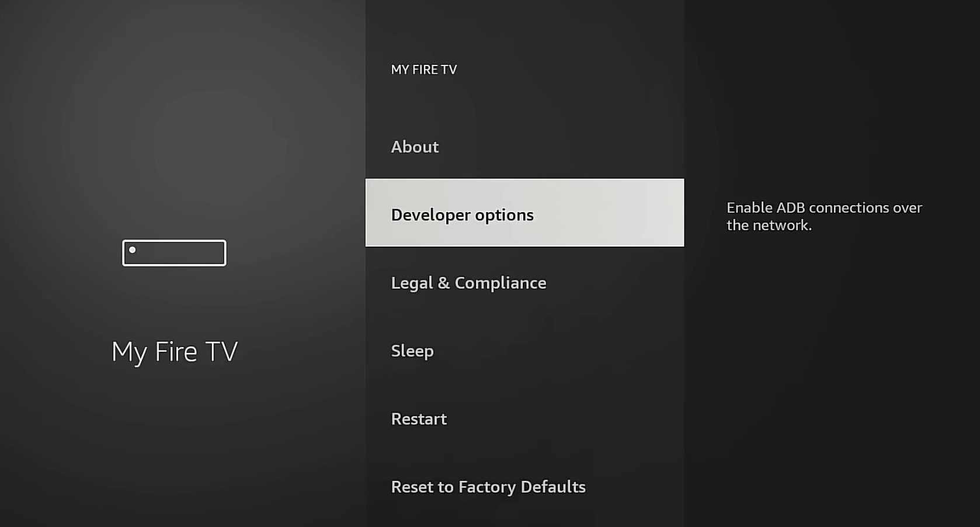Click the highlighted white selection bar
The width and height of the screenshot is (980, 527).
click(524, 213)
